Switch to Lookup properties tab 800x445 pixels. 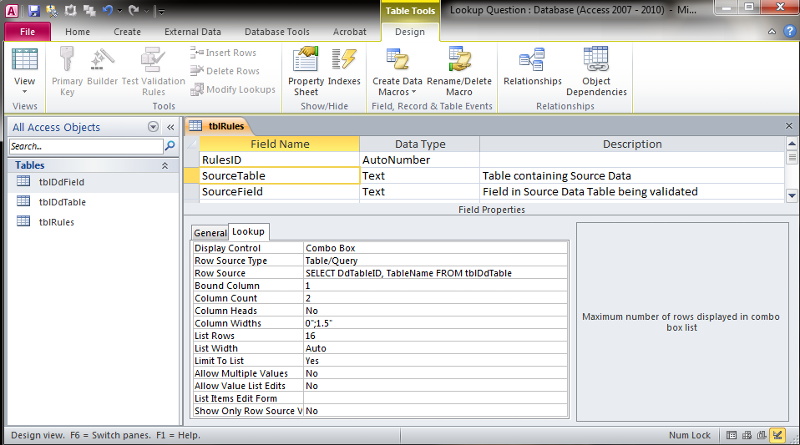pyautogui.click(x=248, y=232)
